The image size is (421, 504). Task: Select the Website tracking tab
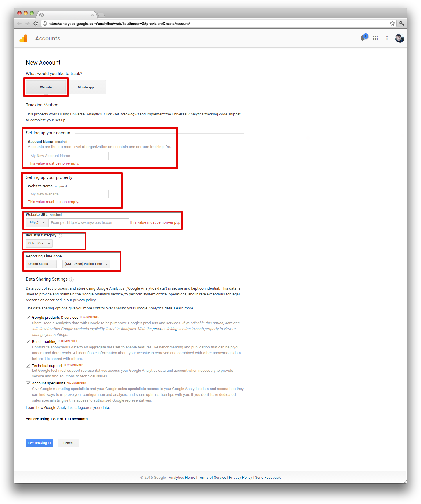point(46,87)
